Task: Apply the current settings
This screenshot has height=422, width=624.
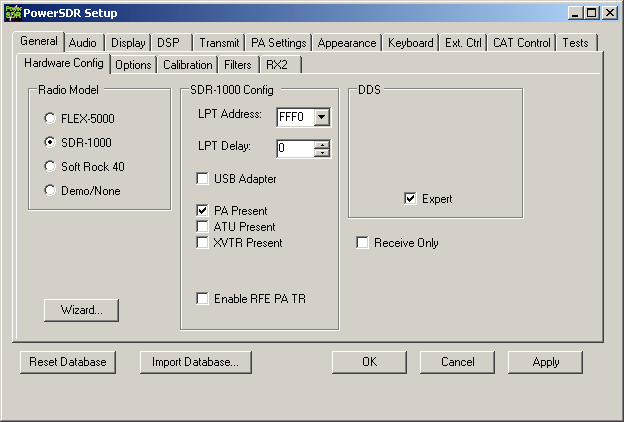Action: (546, 362)
